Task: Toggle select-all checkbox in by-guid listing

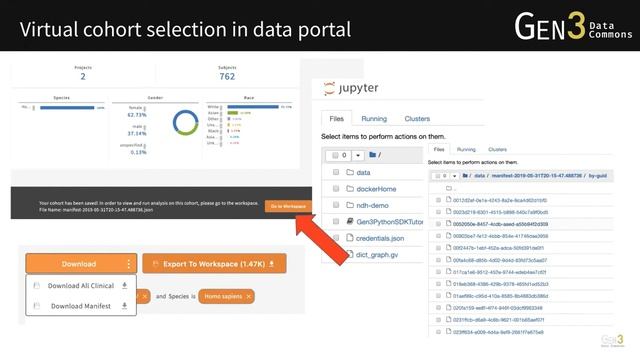Action: click(x=438, y=176)
